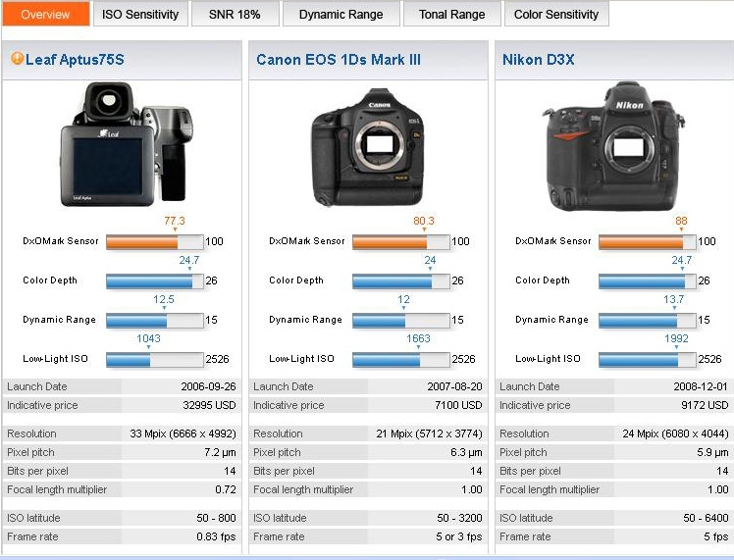Click the Nikon D3X 5 fps frame rate

[x=716, y=536]
